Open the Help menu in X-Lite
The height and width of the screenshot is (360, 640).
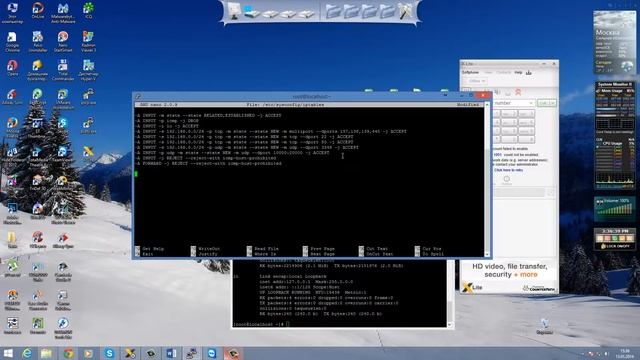518,72
